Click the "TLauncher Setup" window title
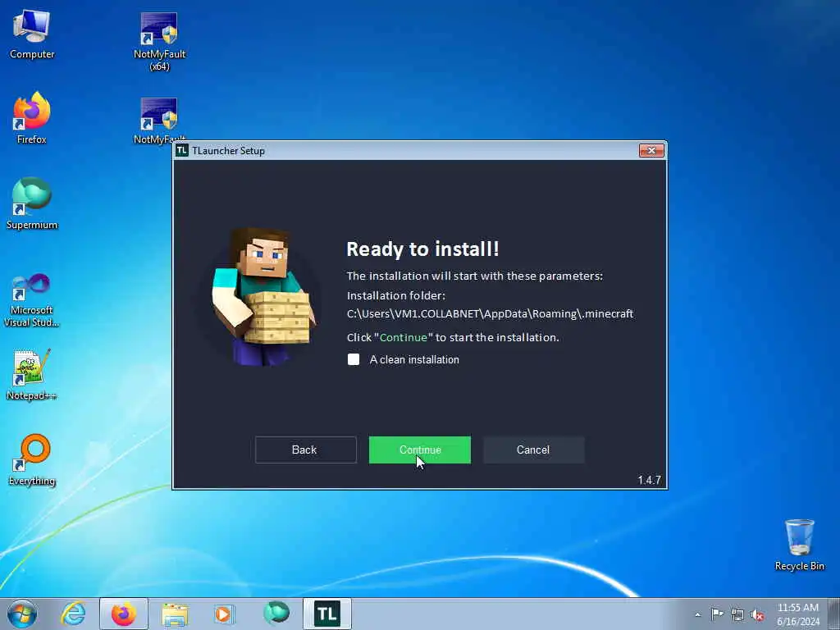The image size is (840, 630). [228, 151]
